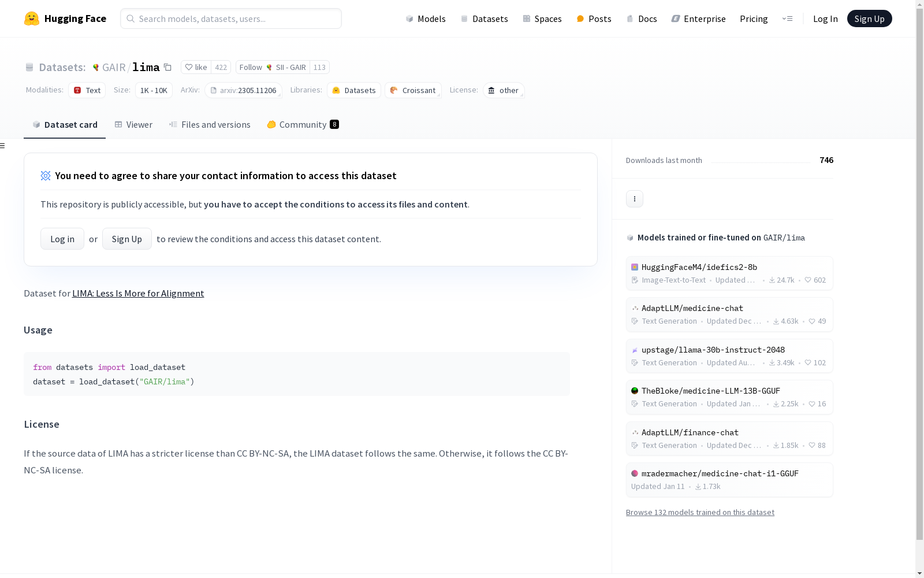Image resolution: width=924 pixels, height=578 pixels.
Task: Select the Datasets library tag
Action: [x=354, y=90]
